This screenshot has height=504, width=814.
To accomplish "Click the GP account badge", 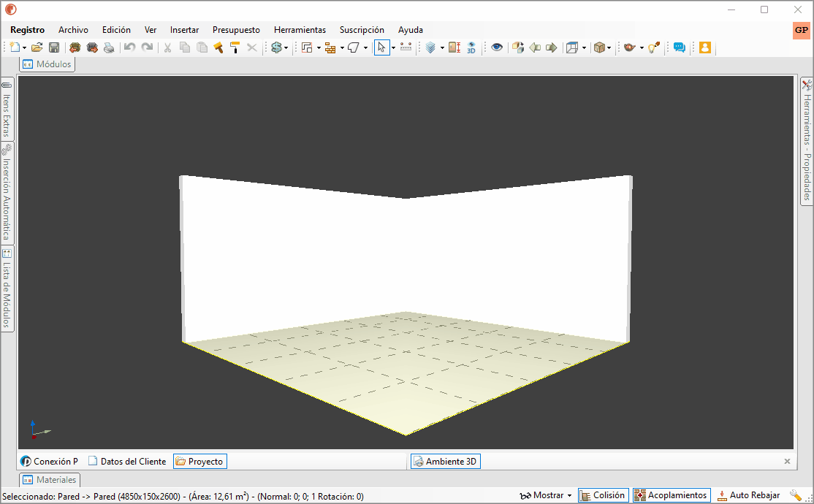I will tap(801, 30).
